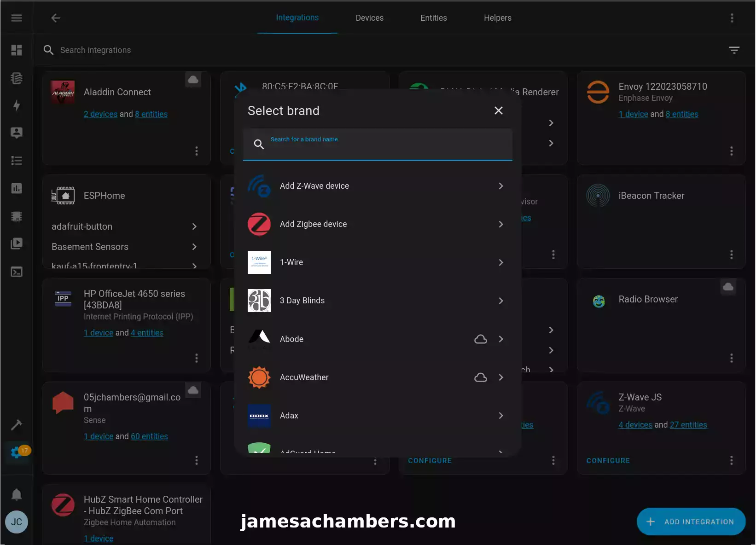Open Settings gear with 17 badge
The width and height of the screenshot is (756, 545).
(17, 452)
